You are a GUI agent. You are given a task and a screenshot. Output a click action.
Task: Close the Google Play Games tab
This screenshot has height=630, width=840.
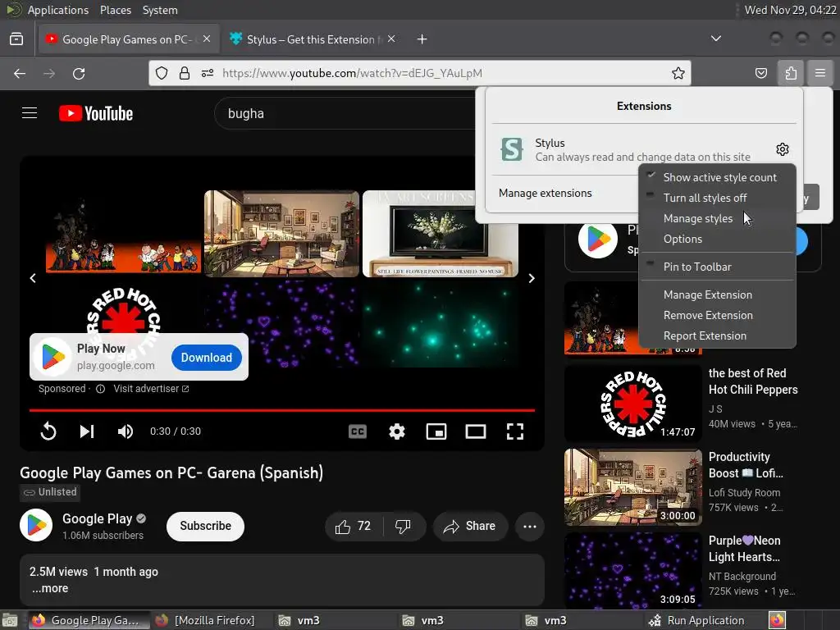pos(207,39)
